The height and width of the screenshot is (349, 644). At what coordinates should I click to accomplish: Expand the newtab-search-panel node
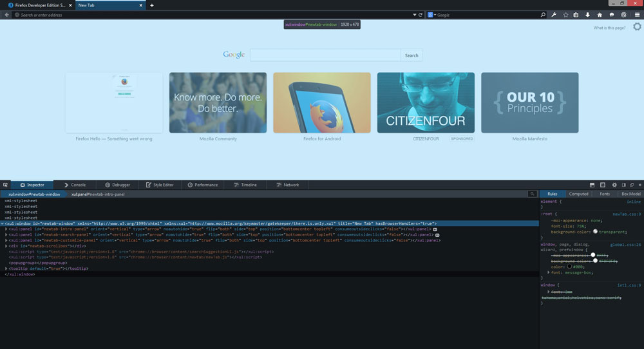point(6,235)
